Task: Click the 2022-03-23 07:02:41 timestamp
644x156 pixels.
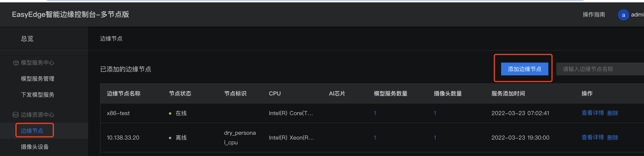Action: [520, 113]
